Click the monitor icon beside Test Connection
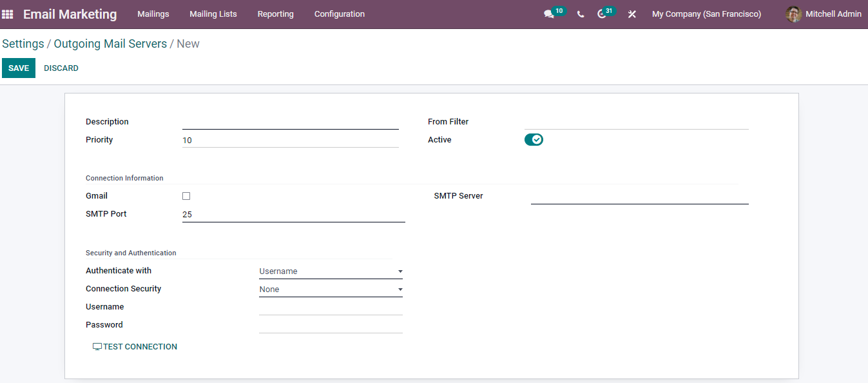Viewport: 868px width, 383px height. point(97,347)
